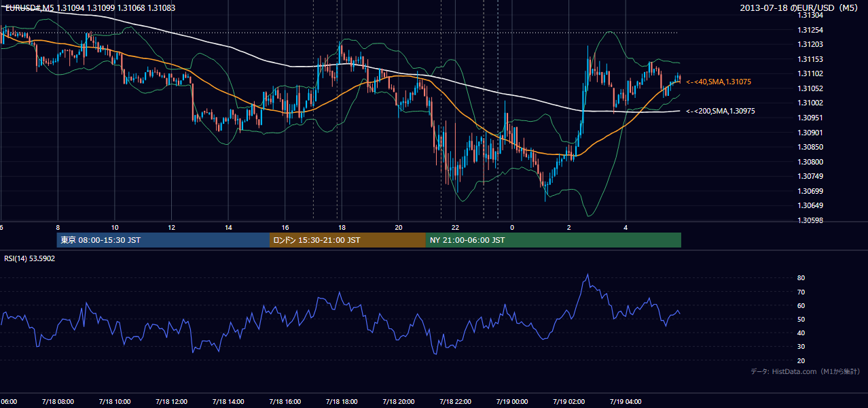This screenshot has height=408, width=868.
Task: Click RSI scale value 80
Action: click(801, 278)
